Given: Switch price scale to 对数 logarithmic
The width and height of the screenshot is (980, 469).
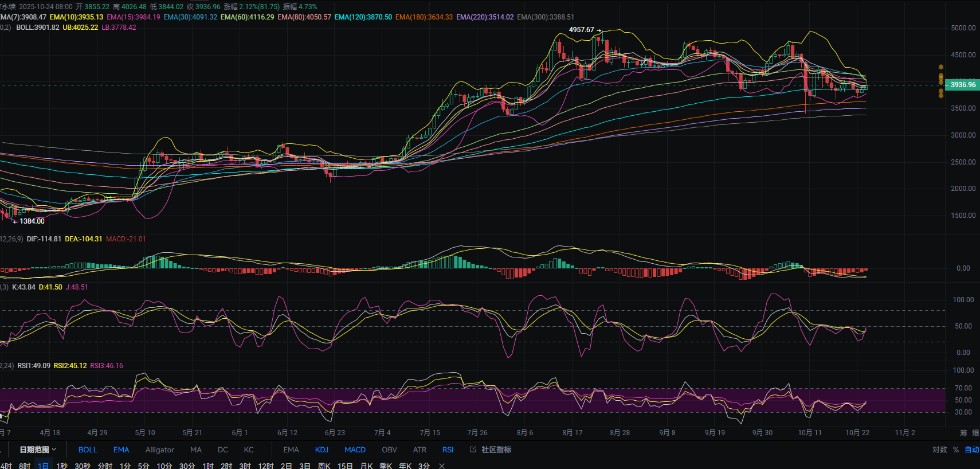Looking at the screenshot, I should tap(939, 450).
